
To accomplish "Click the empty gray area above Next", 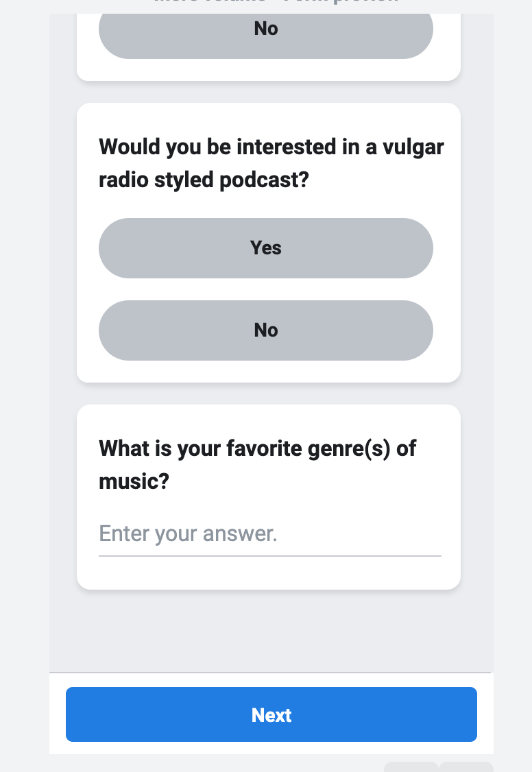I will pos(271,631).
